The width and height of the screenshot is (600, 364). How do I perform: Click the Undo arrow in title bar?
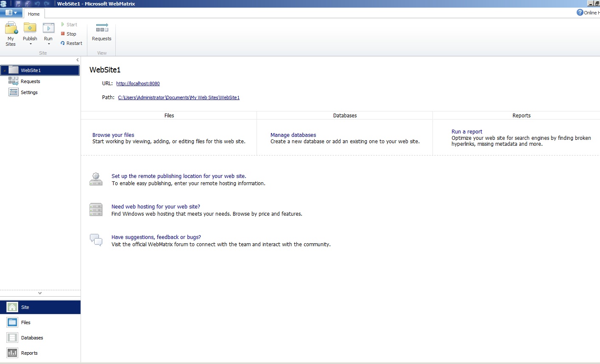coord(37,3)
